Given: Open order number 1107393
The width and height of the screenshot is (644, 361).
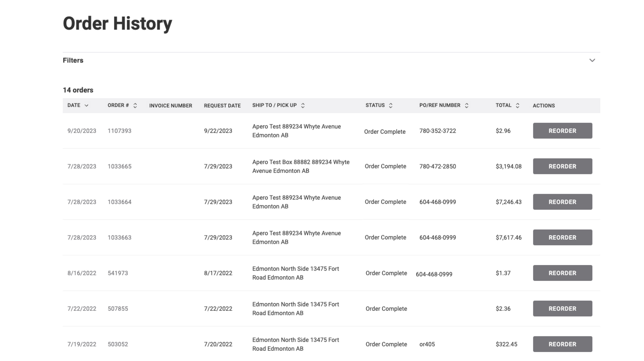Looking at the screenshot, I should [x=119, y=131].
